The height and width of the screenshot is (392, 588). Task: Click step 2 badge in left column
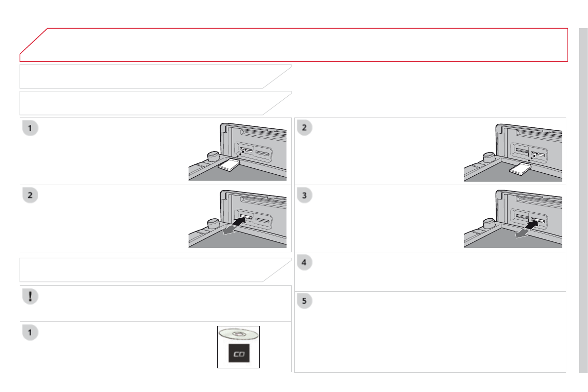point(31,196)
